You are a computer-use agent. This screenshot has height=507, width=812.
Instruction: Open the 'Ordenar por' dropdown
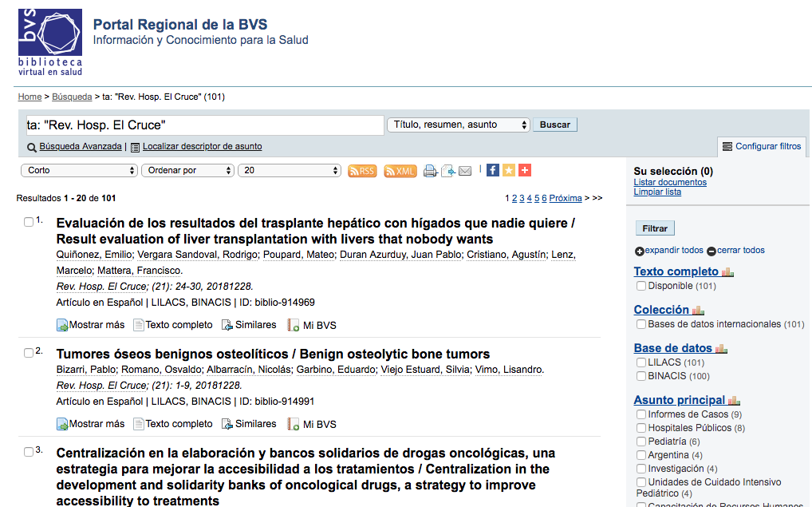pos(187,171)
